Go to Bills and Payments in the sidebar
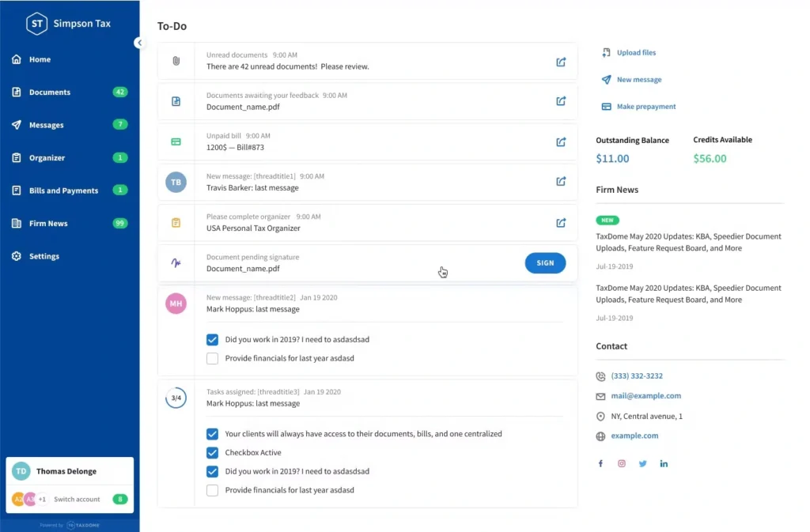 [x=17, y=191]
